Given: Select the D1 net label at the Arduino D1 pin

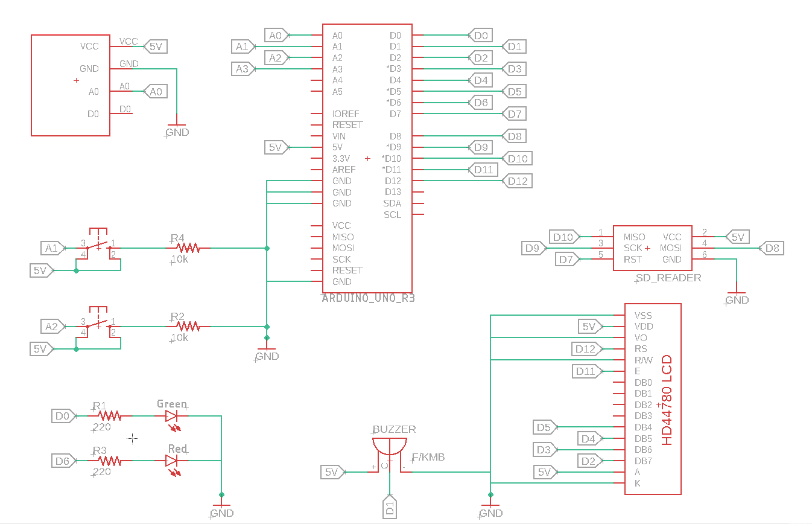Looking at the screenshot, I should (514, 46).
